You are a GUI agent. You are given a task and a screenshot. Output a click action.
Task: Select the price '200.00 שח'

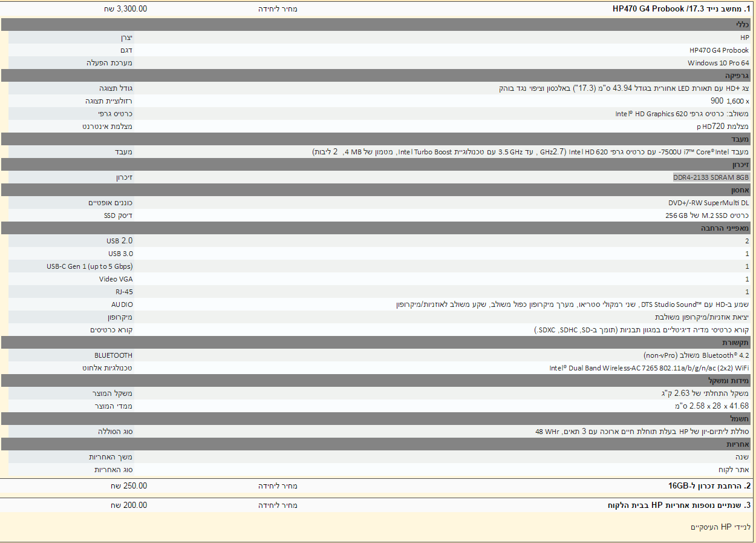pyautogui.click(x=128, y=505)
